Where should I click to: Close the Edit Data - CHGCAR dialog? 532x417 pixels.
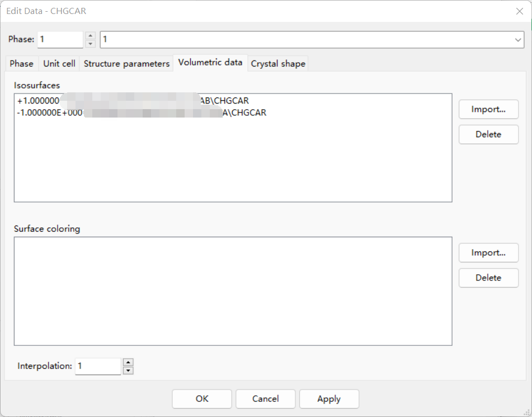coord(520,11)
